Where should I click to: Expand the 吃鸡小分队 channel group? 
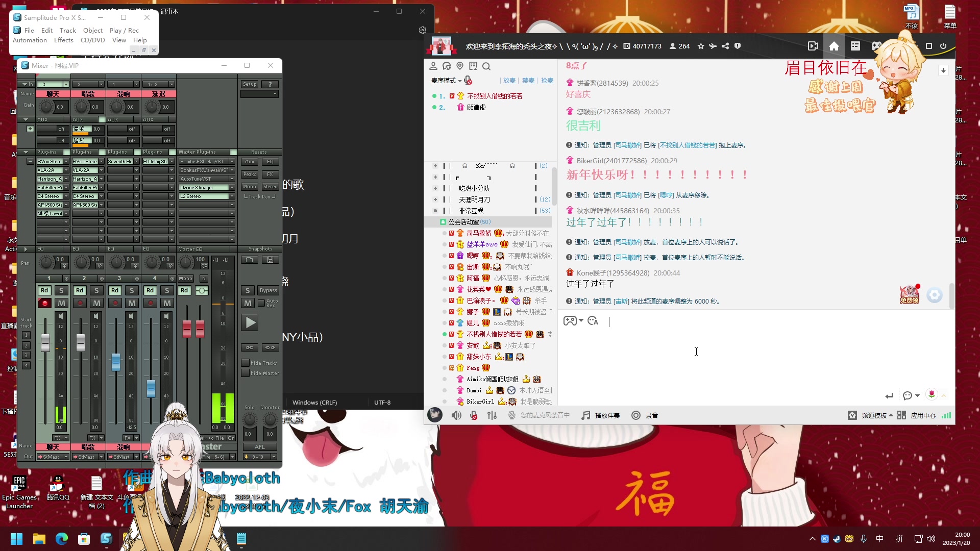[435, 188]
